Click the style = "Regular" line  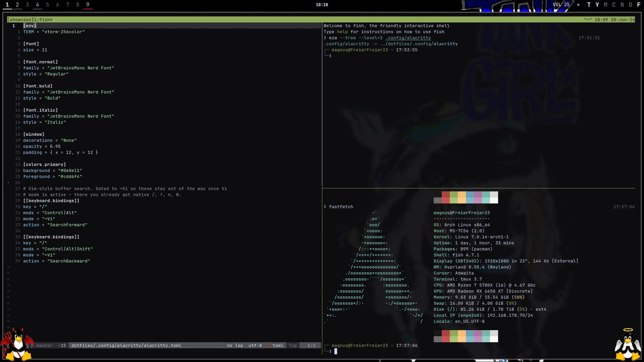click(x=46, y=74)
